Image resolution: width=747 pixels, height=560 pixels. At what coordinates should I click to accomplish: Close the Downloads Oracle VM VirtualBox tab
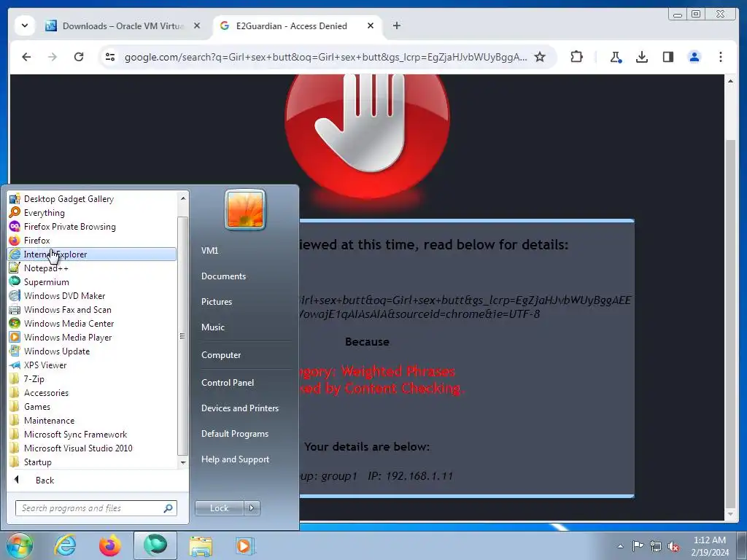[197, 26]
